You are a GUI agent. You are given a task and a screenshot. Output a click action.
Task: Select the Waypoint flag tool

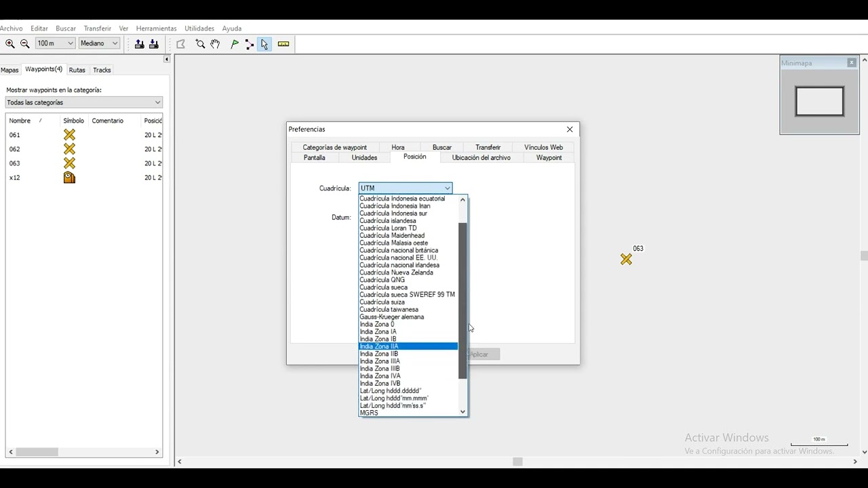coord(235,44)
